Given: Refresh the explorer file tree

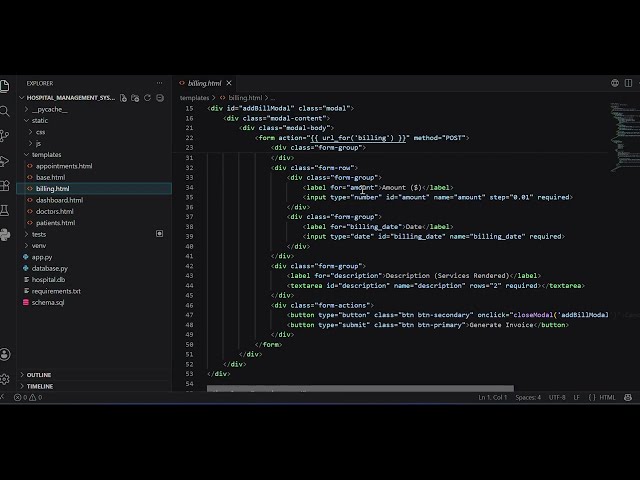Looking at the screenshot, I should pos(147,98).
